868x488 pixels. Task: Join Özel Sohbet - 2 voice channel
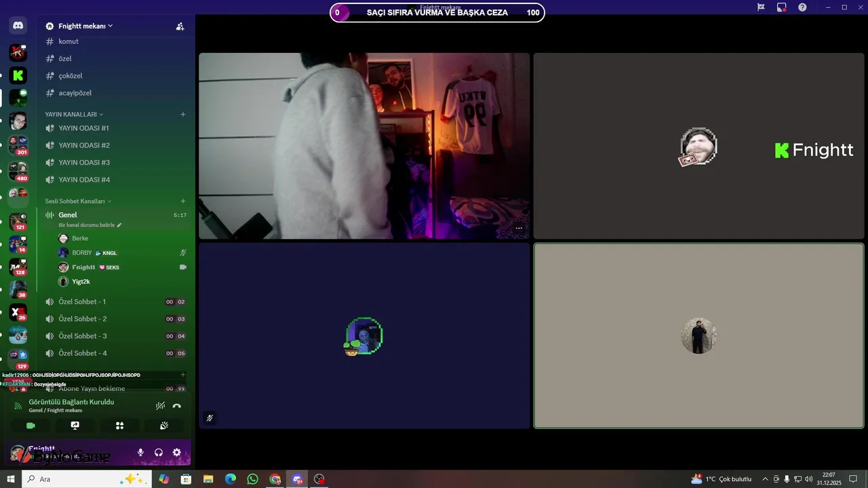115,319
